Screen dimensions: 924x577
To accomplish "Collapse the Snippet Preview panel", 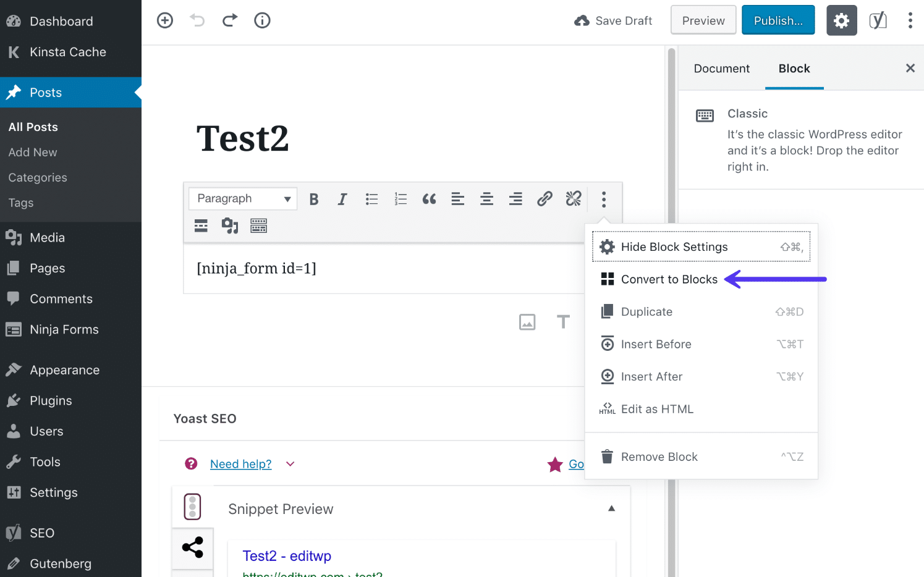I will coord(611,508).
